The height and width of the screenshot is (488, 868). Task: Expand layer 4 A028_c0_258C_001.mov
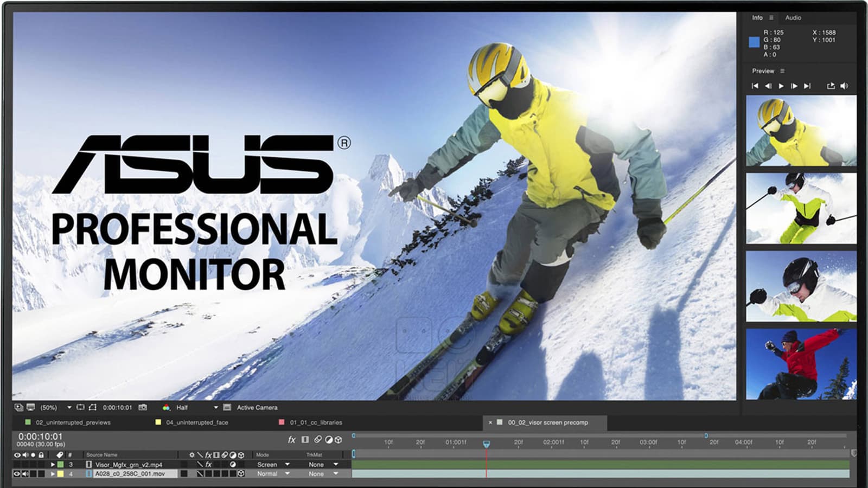(x=53, y=474)
